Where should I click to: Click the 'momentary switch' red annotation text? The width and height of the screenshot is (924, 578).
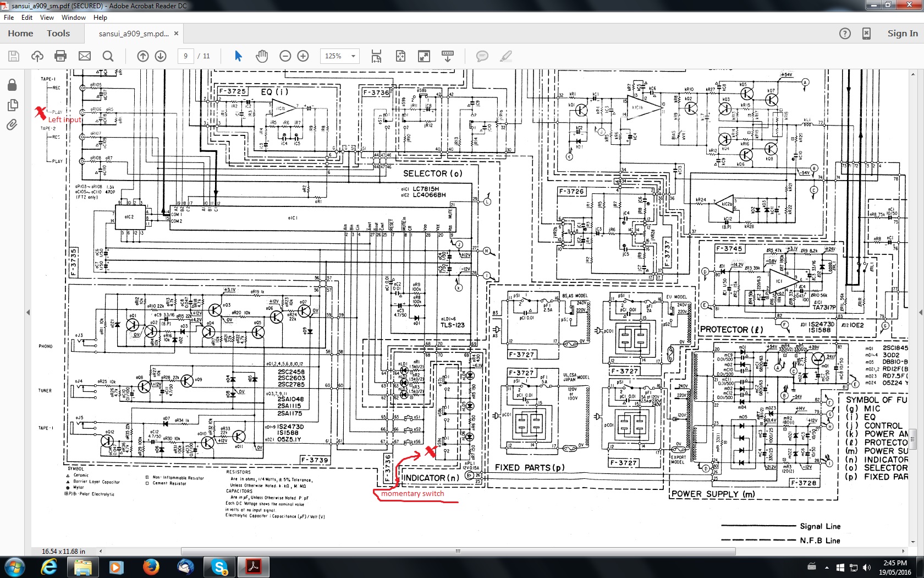[x=413, y=494]
